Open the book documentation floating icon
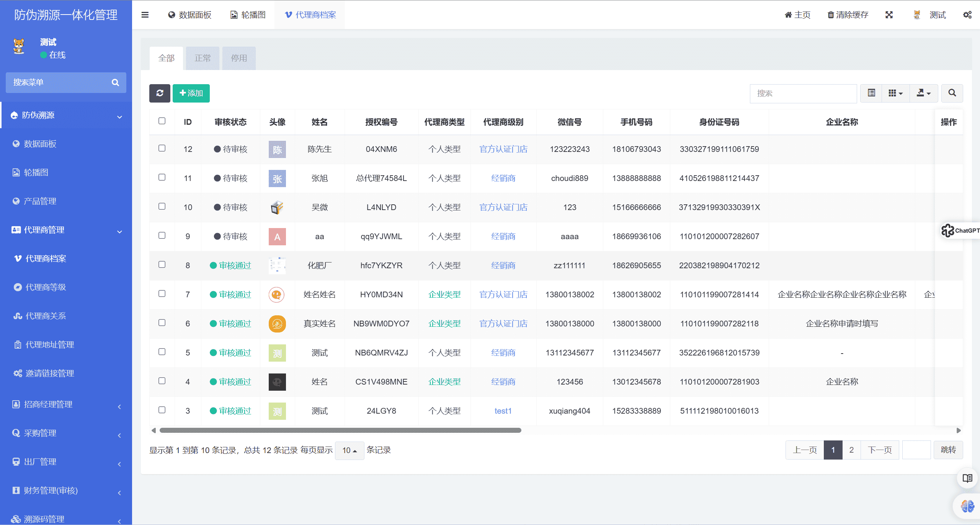980x525 pixels. coord(967,478)
